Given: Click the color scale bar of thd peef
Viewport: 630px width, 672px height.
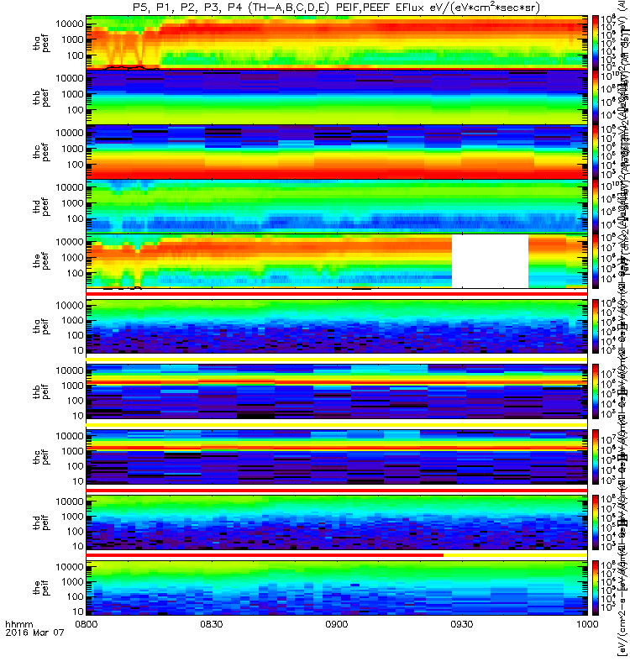Looking at the screenshot, I should tap(596, 207).
